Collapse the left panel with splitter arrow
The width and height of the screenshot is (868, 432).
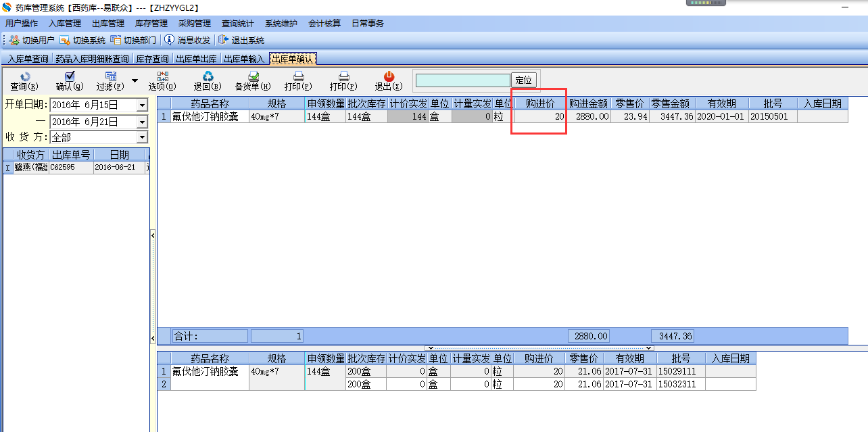[x=153, y=235]
